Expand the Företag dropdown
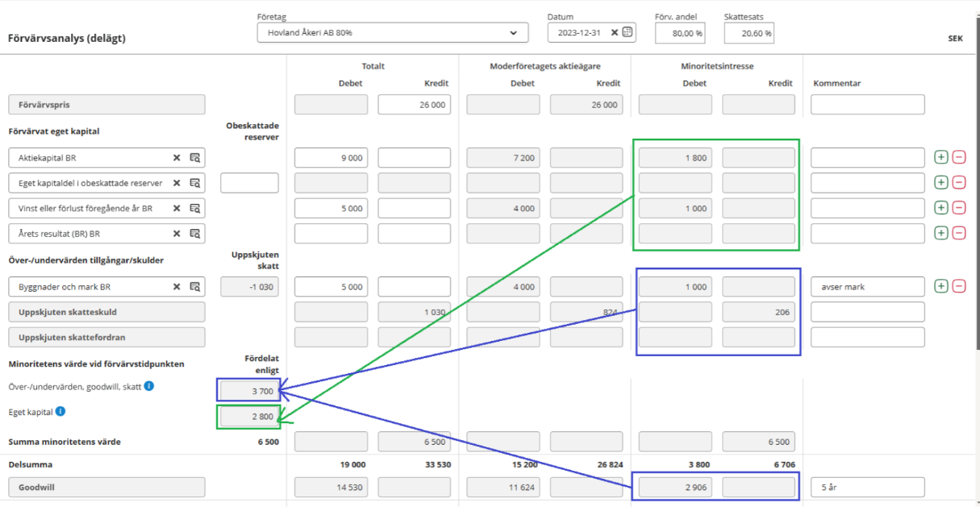Screen dimensions: 980x511 [513, 33]
